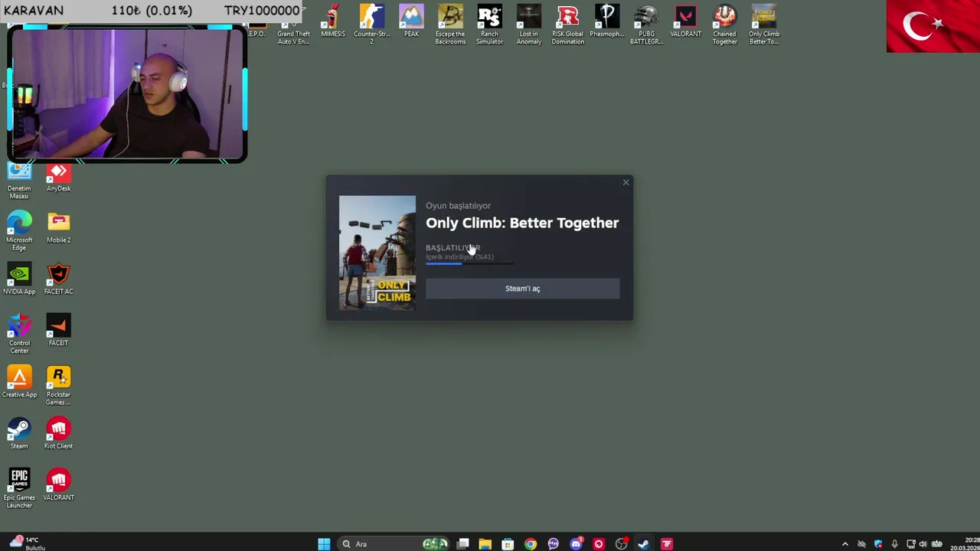This screenshot has width=980, height=551.
Task: Open the Control Center desktop icon
Action: coord(19,334)
